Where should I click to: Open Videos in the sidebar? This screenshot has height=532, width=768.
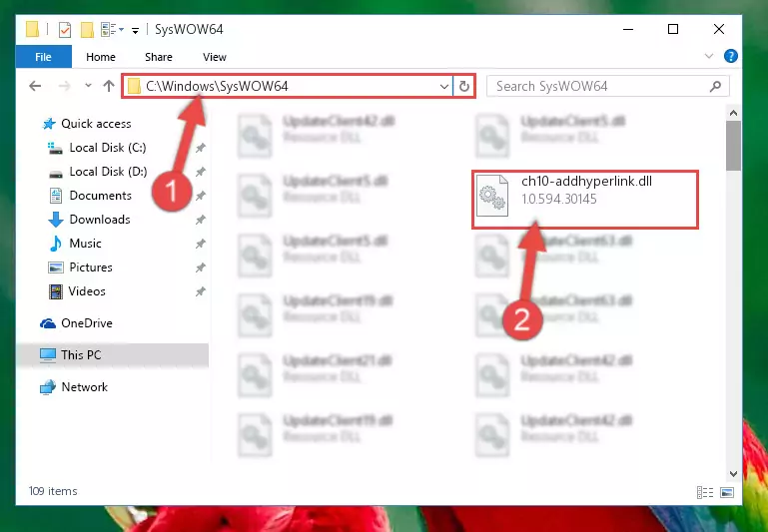pos(77,291)
